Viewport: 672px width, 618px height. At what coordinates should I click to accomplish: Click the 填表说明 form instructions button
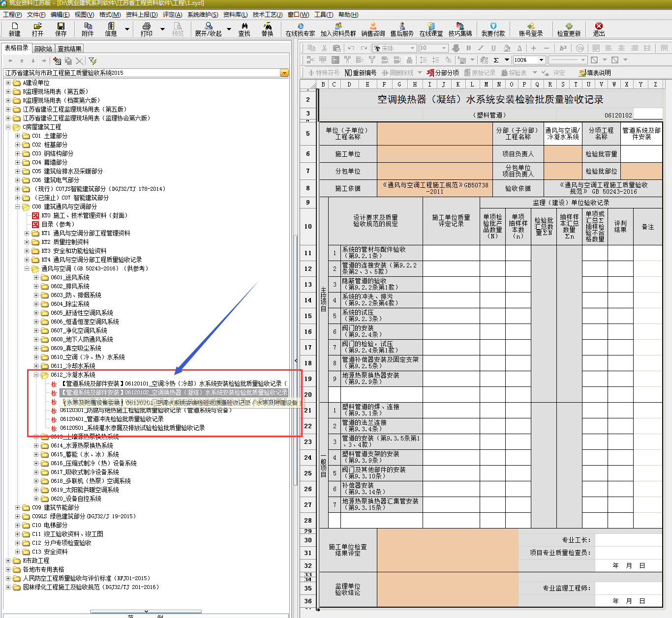(x=595, y=73)
